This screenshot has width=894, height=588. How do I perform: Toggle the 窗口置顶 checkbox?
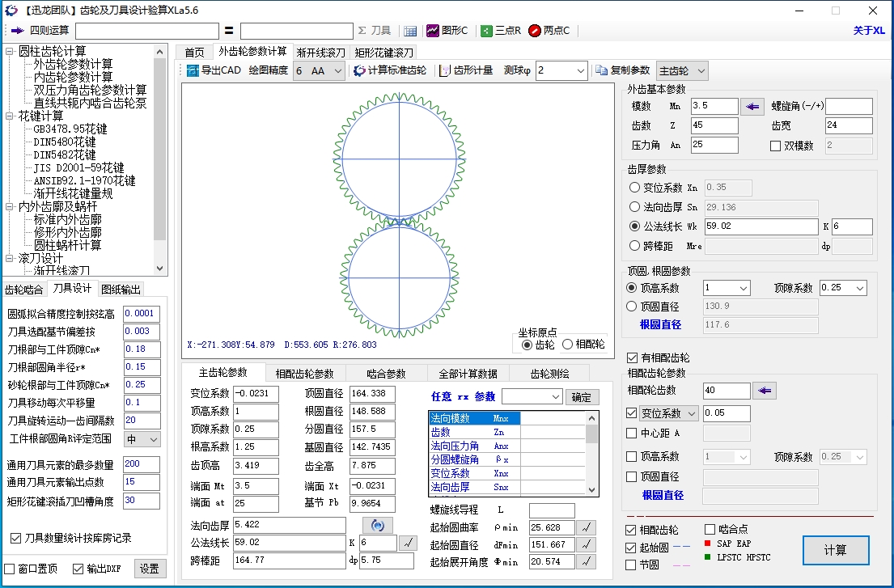[10, 569]
